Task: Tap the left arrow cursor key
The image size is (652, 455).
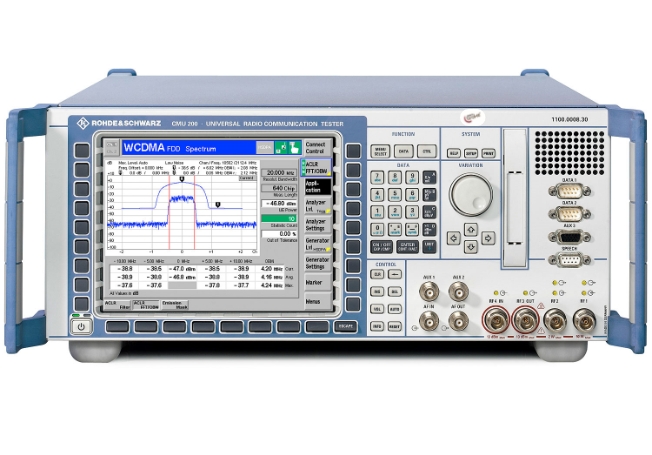Action: [454, 238]
